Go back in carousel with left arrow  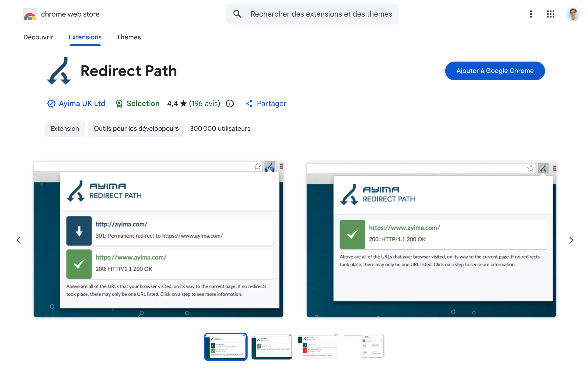click(x=18, y=240)
